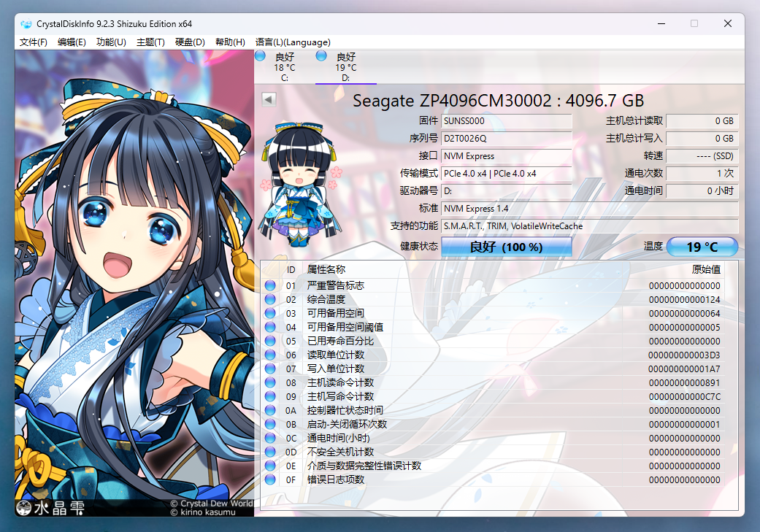Click the 主机总计写入 value 0 GB
This screenshot has width=760, height=532.
(x=702, y=139)
